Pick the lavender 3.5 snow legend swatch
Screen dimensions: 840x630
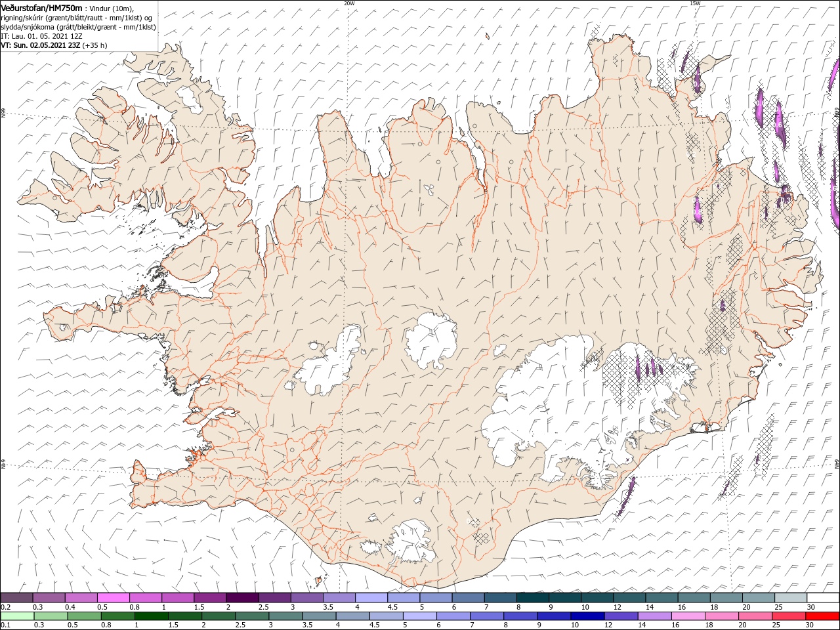[x=339, y=598]
